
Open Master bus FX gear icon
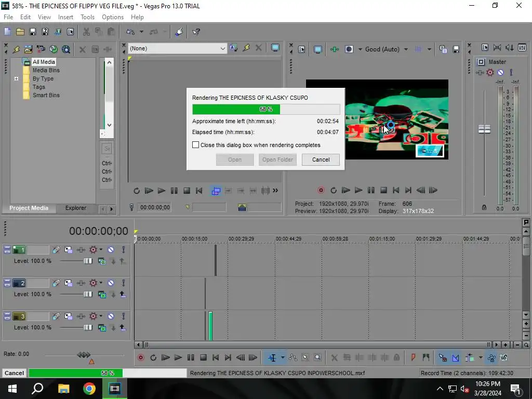490,72
